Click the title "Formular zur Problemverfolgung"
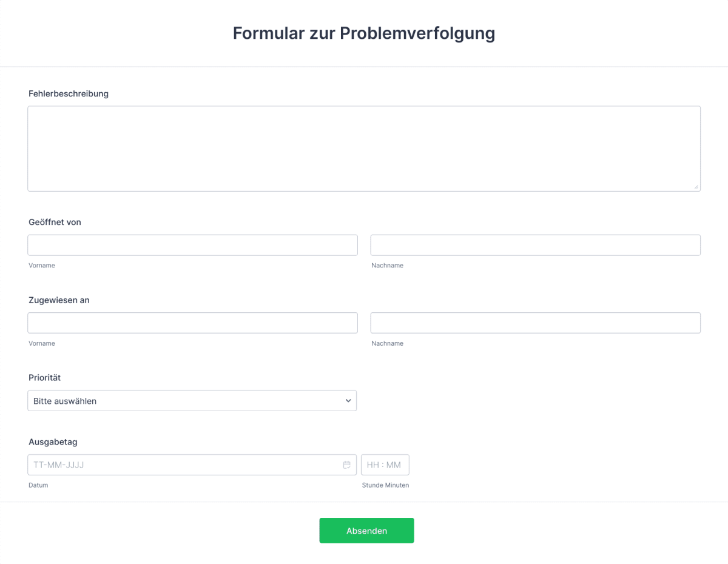Image resolution: width=728 pixels, height=564 pixels. coord(364,33)
